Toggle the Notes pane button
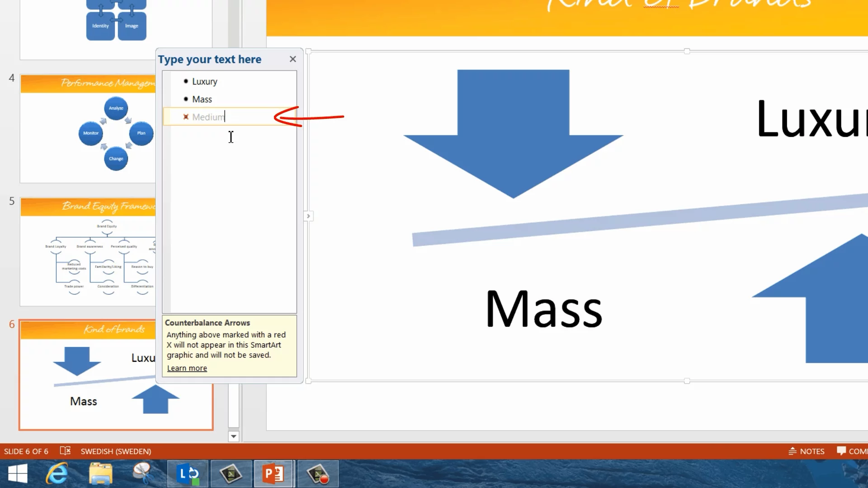This screenshot has width=868, height=488. [x=807, y=451]
